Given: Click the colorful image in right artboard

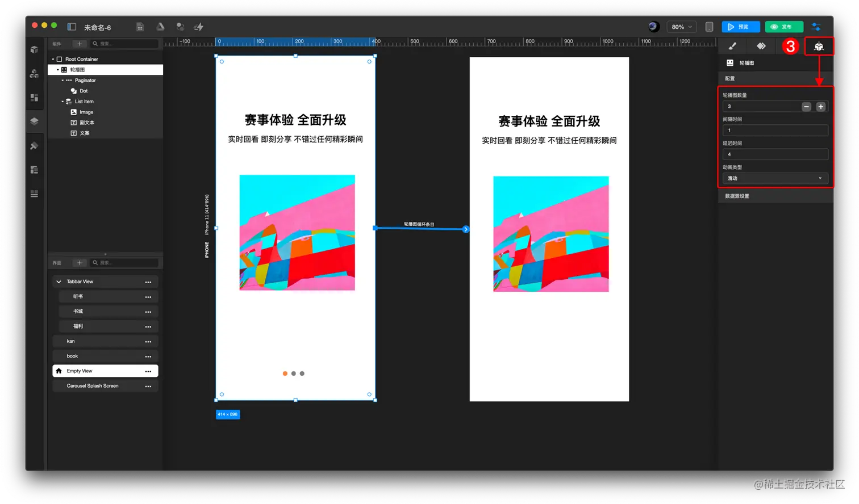Looking at the screenshot, I should pyautogui.click(x=551, y=234).
